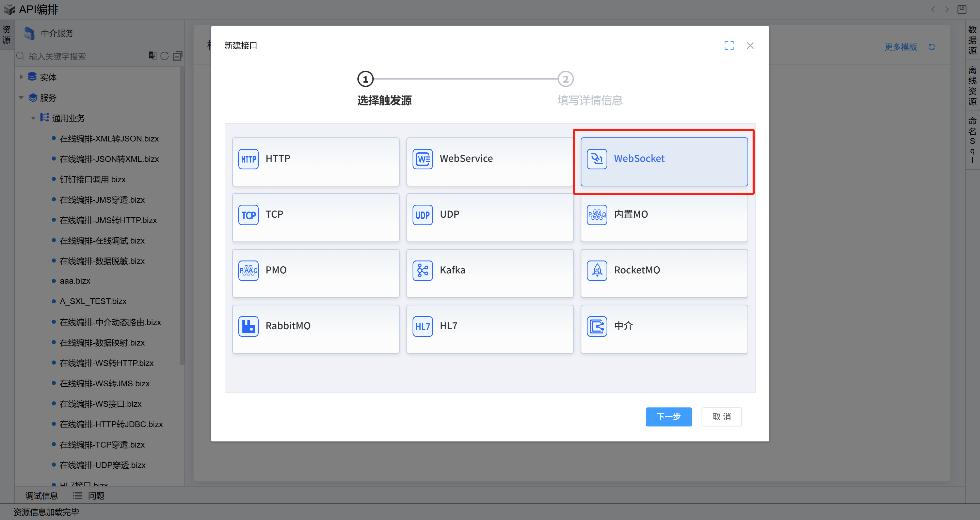Click the 取消 button
Screen dimensions: 980x520
(721, 417)
